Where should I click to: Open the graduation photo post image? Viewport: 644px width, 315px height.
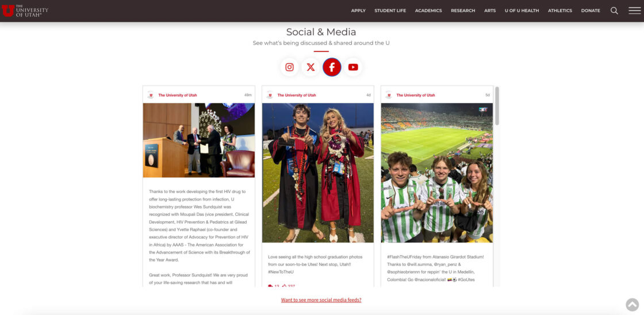[318, 173]
